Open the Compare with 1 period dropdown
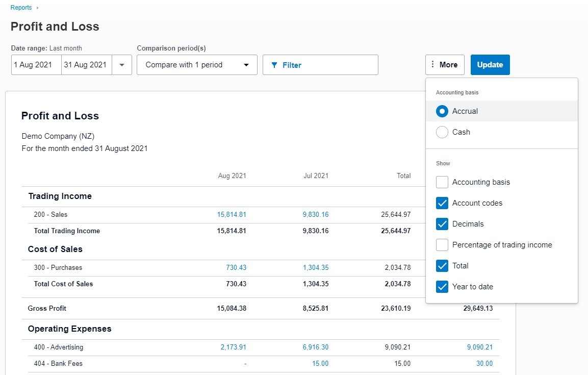The height and width of the screenshot is (375, 588). pyautogui.click(x=197, y=65)
